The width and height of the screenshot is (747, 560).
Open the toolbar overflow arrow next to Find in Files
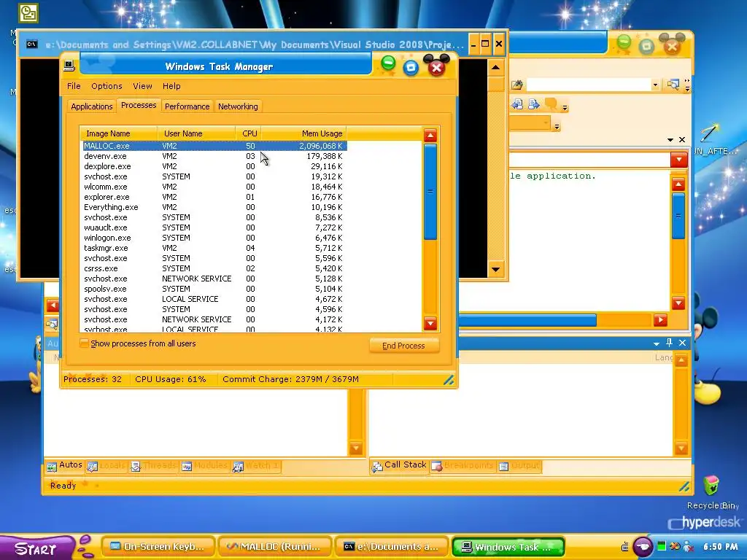pos(687,85)
